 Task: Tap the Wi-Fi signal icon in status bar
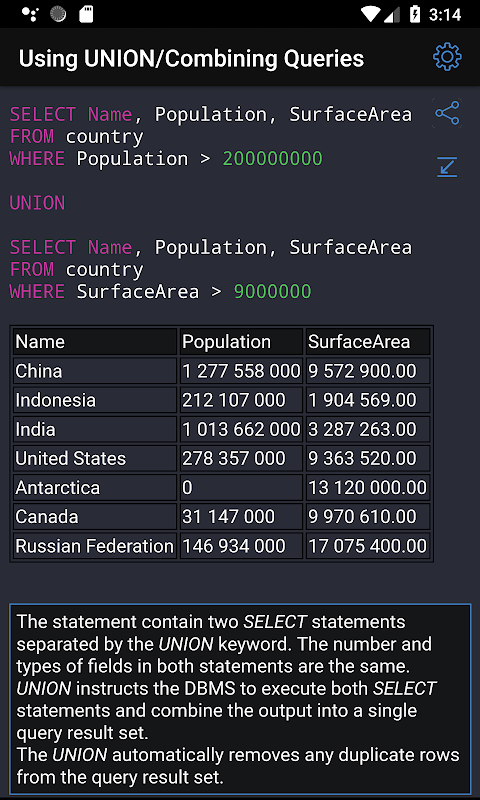(x=369, y=14)
